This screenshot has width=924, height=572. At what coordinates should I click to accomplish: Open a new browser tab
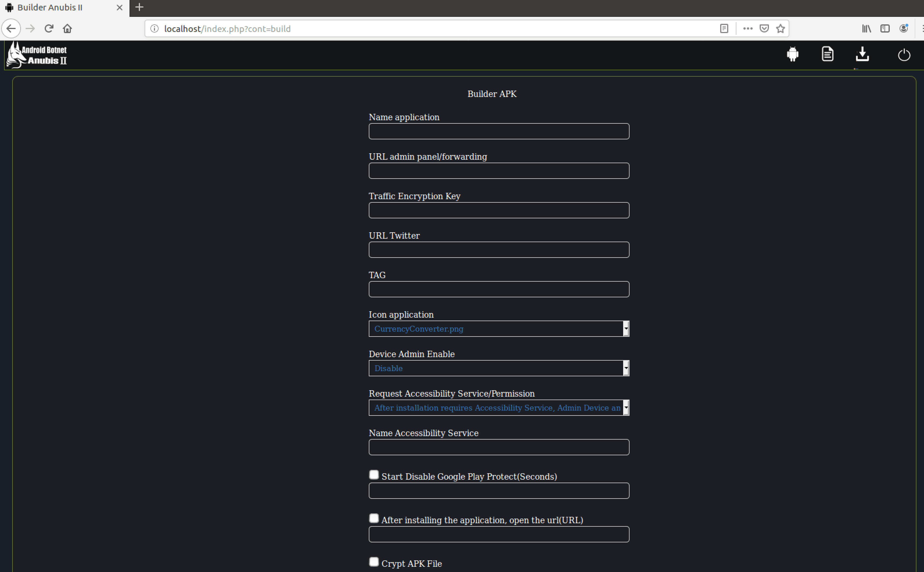[x=139, y=7]
